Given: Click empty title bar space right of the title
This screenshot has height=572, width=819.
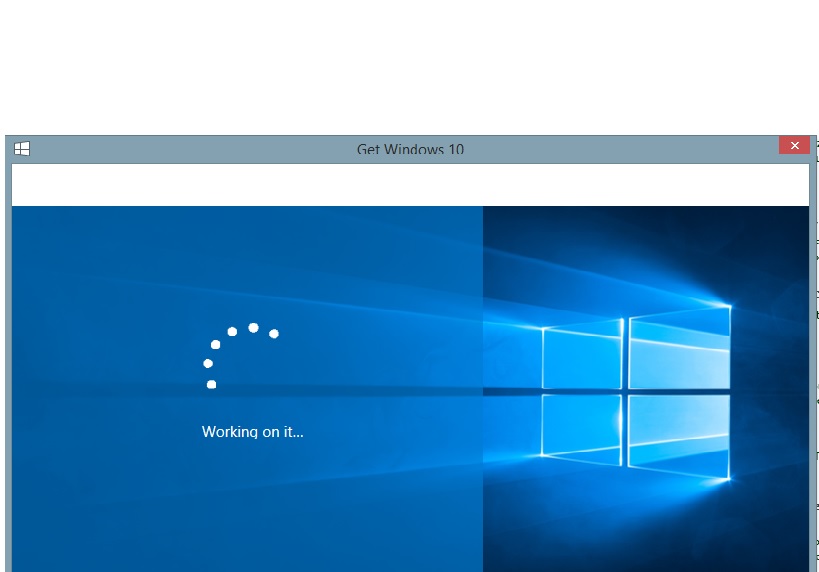Looking at the screenshot, I should pos(620,149).
